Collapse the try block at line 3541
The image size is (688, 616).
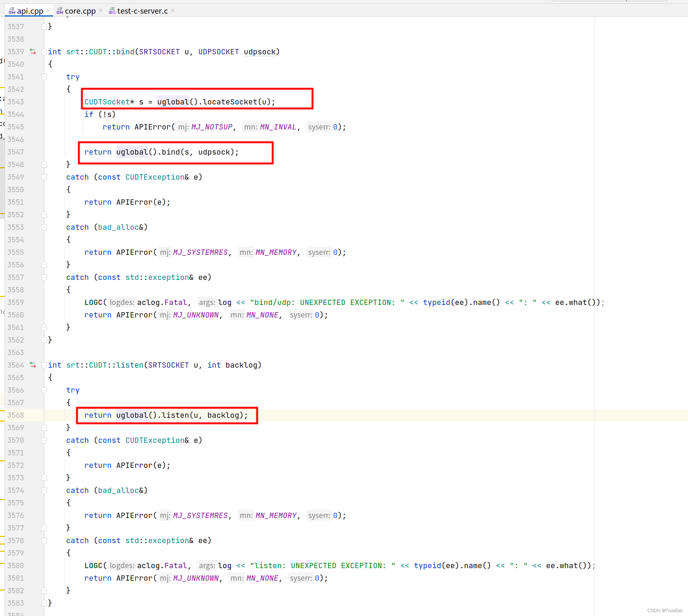click(44, 77)
